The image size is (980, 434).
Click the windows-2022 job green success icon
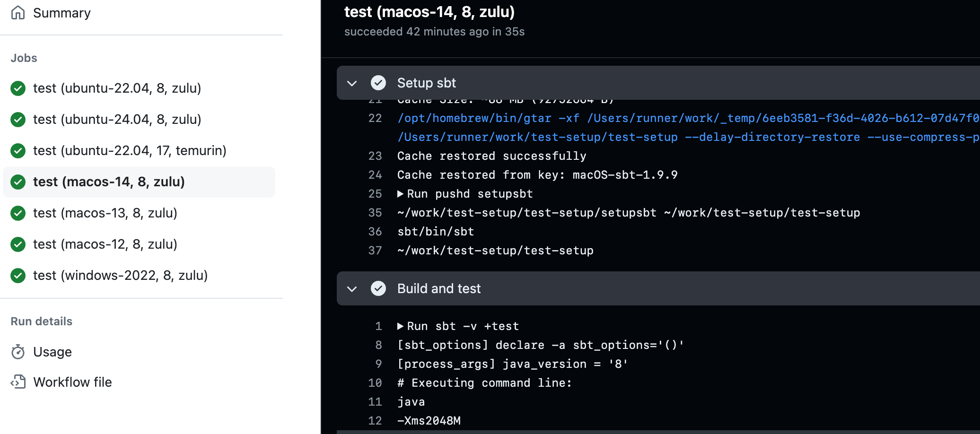[18, 276]
